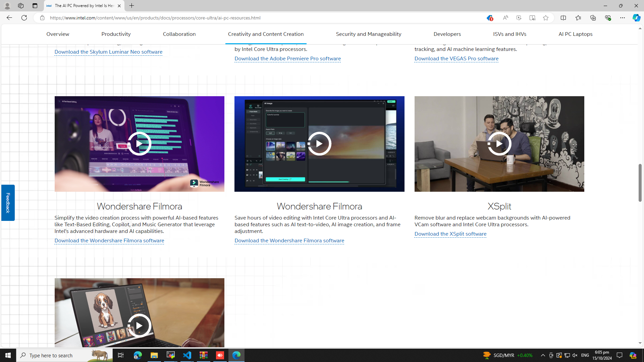Open the Copilot sidebar
644x362 pixels.
[x=636, y=18]
